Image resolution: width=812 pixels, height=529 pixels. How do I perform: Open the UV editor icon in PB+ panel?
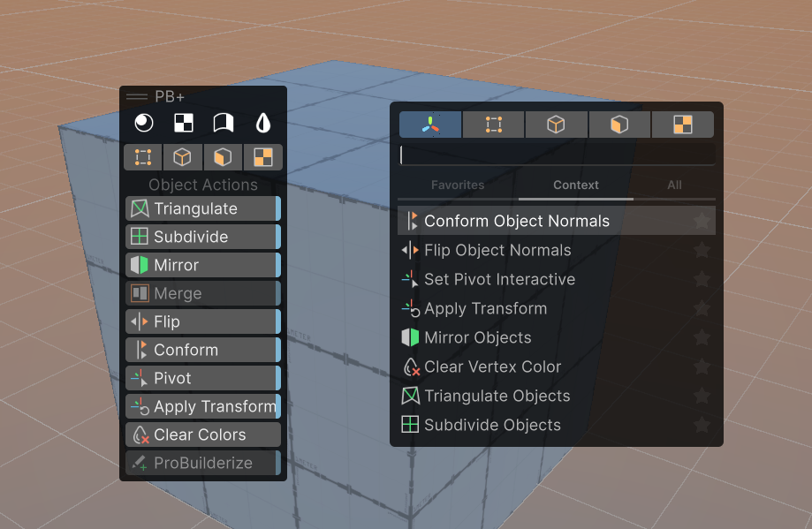224,123
